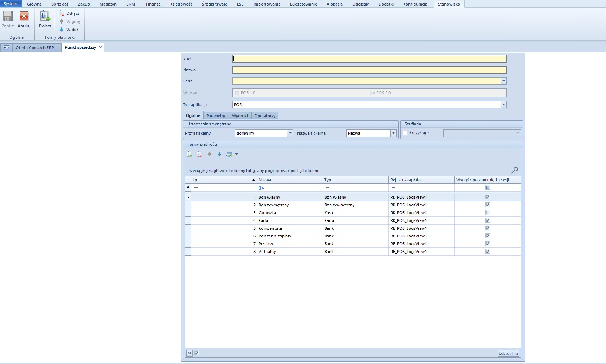Close the Punkt sprzedaży tab

pyautogui.click(x=100, y=47)
